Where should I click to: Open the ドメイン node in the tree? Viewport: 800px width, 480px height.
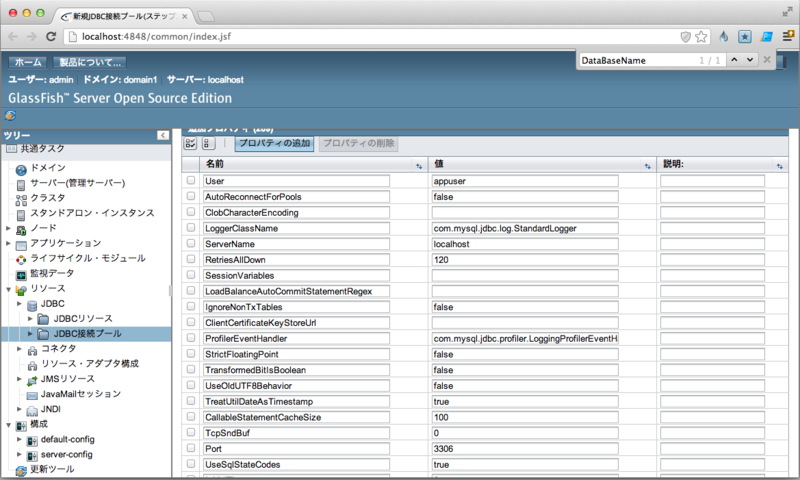click(48, 168)
